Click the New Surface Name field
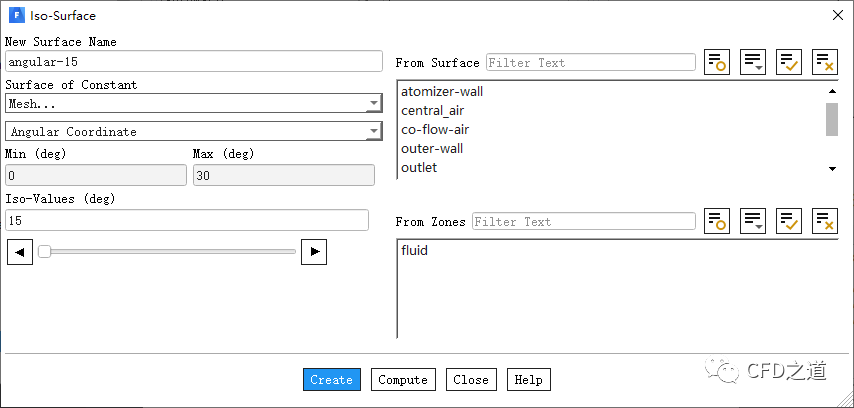Viewport: 854px width, 408px height. point(194,62)
